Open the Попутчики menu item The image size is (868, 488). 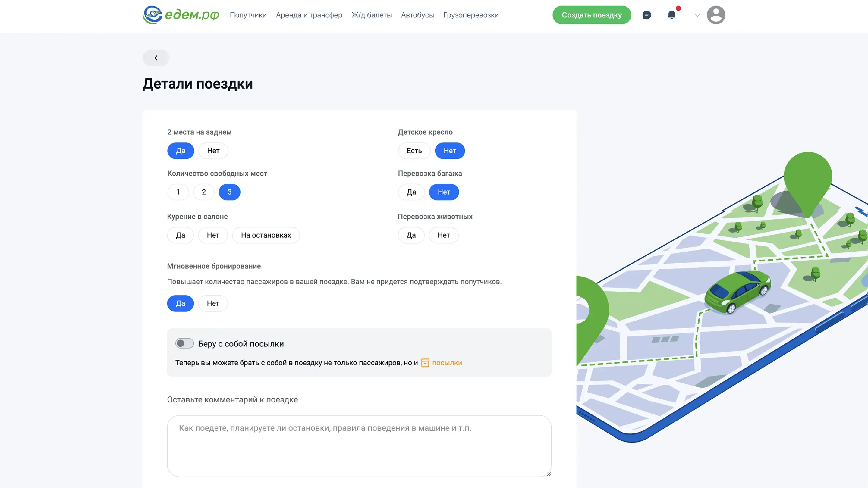click(x=248, y=15)
